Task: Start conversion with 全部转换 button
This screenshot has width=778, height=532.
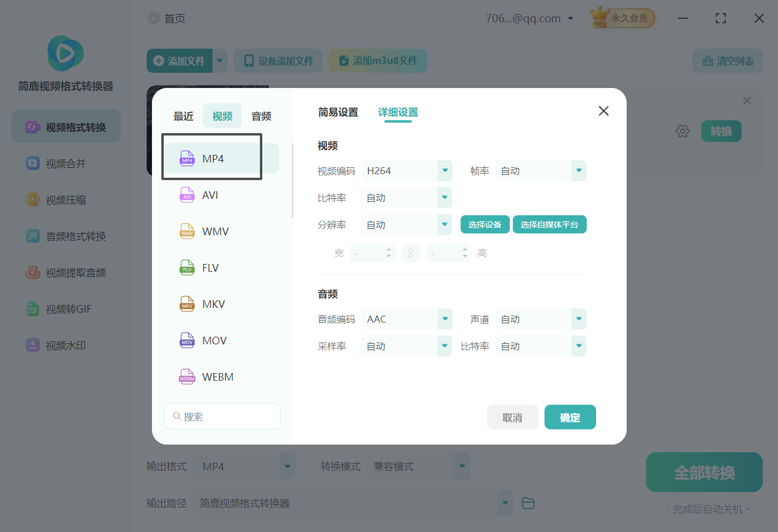Action: [x=704, y=472]
